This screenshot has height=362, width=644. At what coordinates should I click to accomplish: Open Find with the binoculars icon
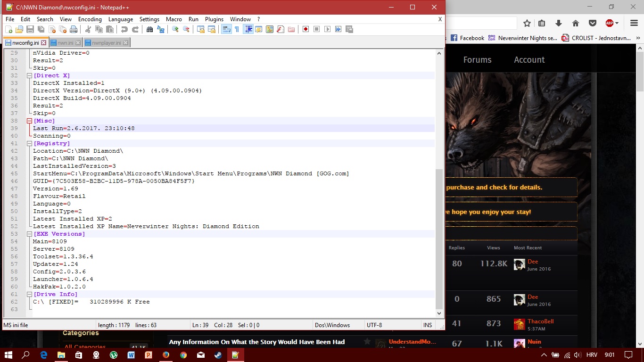click(150, 29)
